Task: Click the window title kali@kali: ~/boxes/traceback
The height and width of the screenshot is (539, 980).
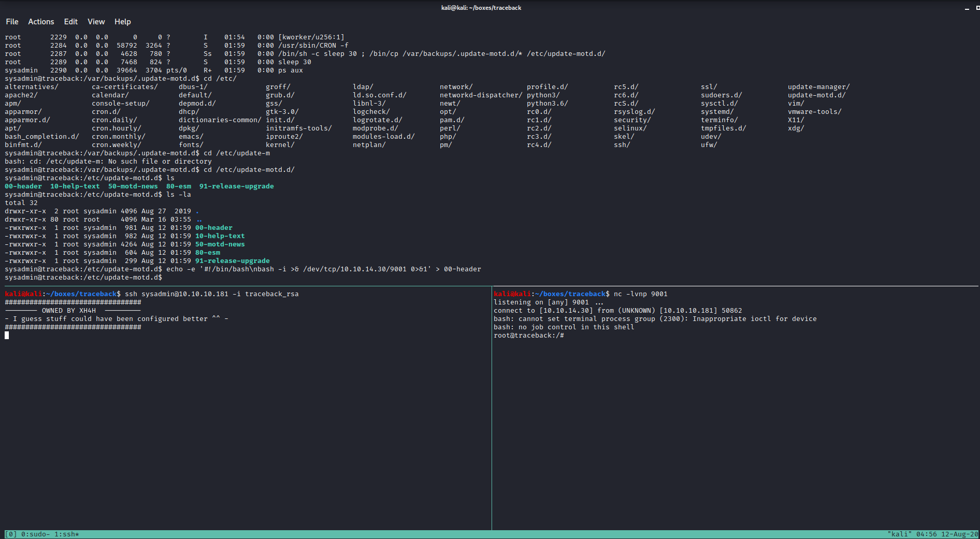Action: coord(481,8)
